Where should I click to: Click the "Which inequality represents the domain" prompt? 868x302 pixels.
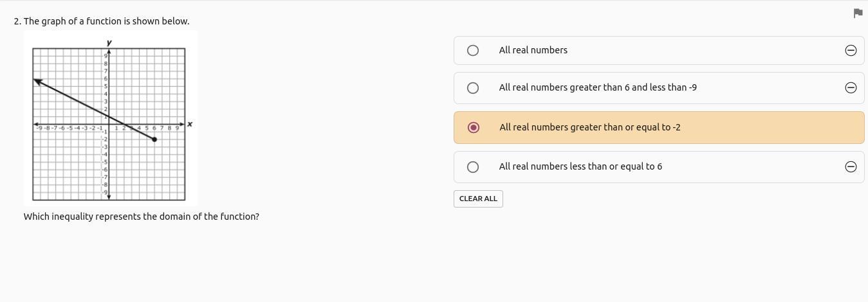pyautogui.click(x=141, y=217)
